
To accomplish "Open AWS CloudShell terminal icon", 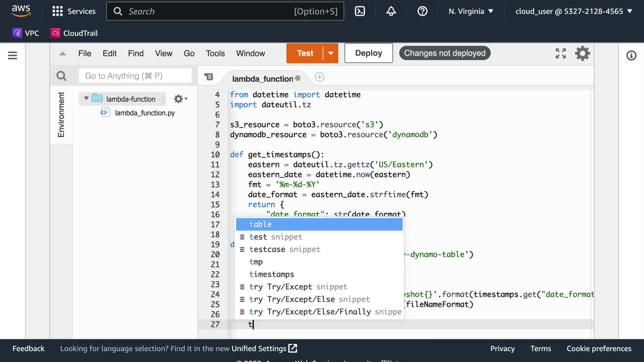I will 360,11.
